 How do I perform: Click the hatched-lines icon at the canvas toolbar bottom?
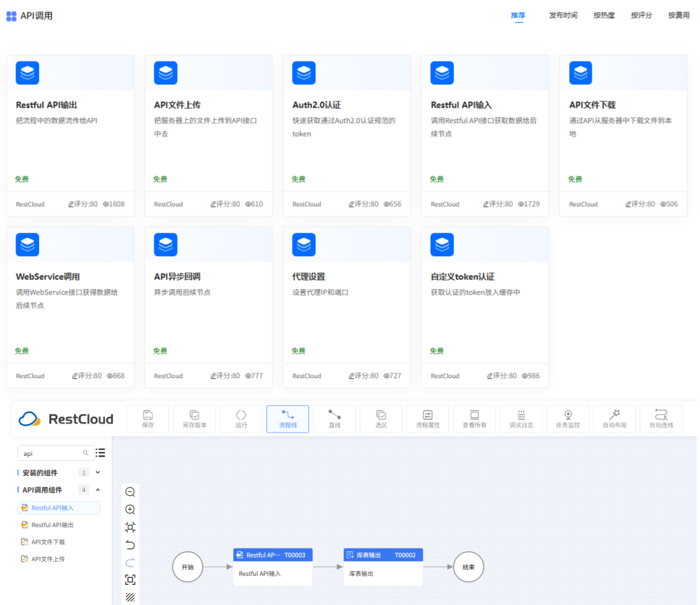(130, 597)
